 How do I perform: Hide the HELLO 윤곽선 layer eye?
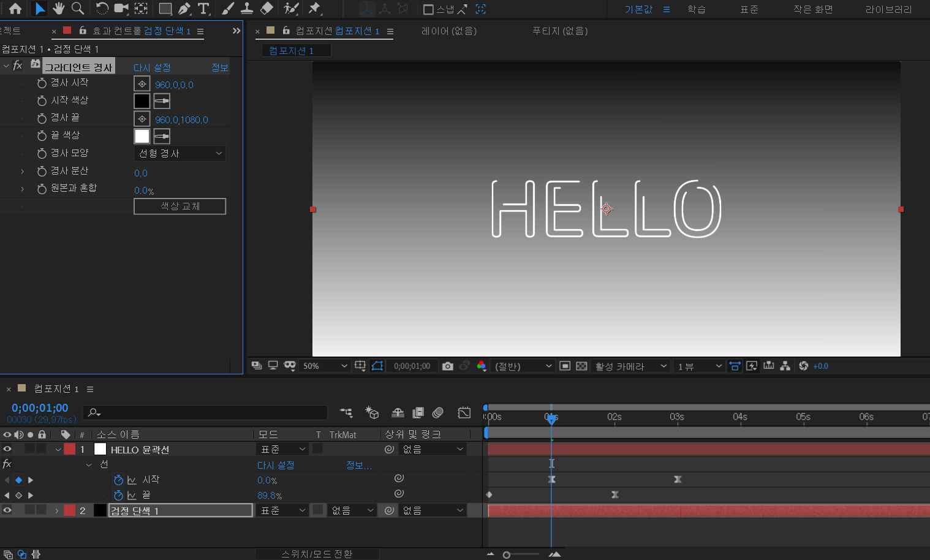click(7, 449)
